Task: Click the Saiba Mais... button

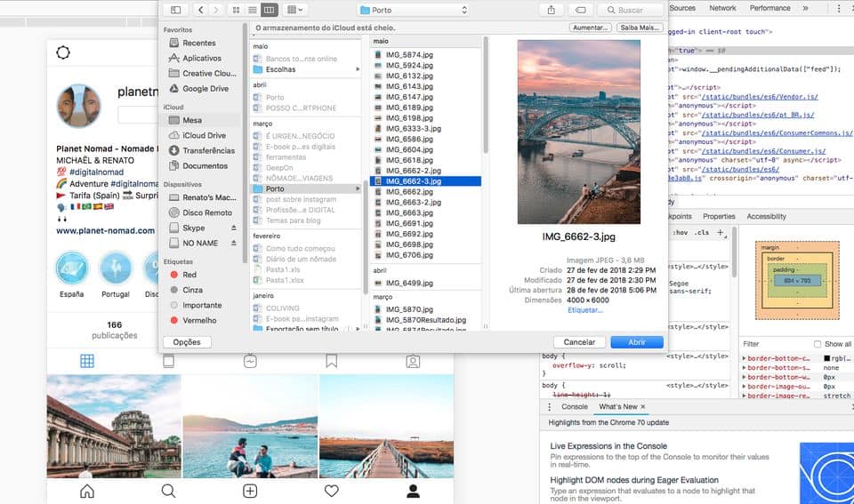Action: [640, 28]
